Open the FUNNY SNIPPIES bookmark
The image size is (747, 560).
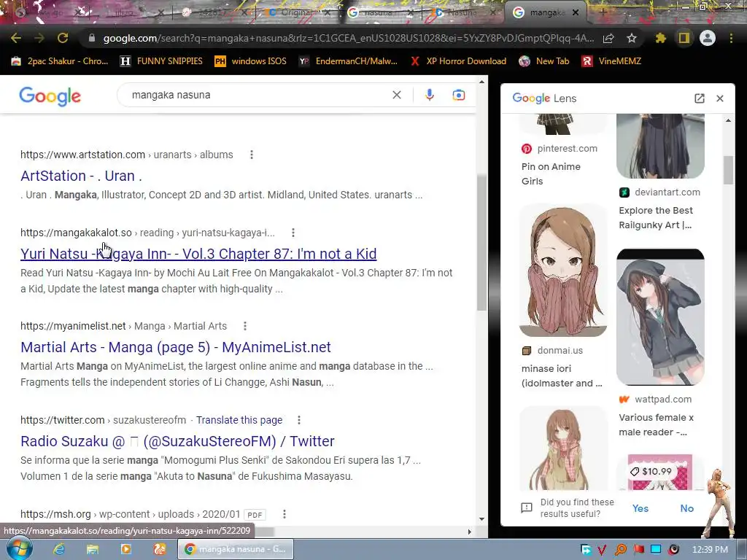161,61
